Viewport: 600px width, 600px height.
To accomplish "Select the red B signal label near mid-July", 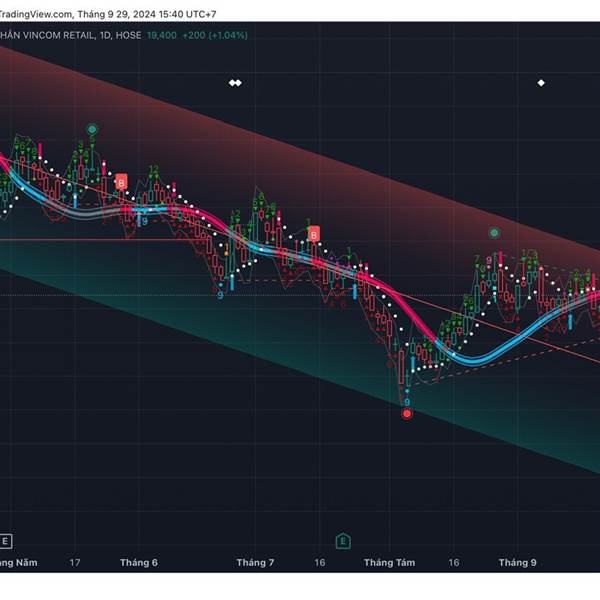I will (314, 235).
